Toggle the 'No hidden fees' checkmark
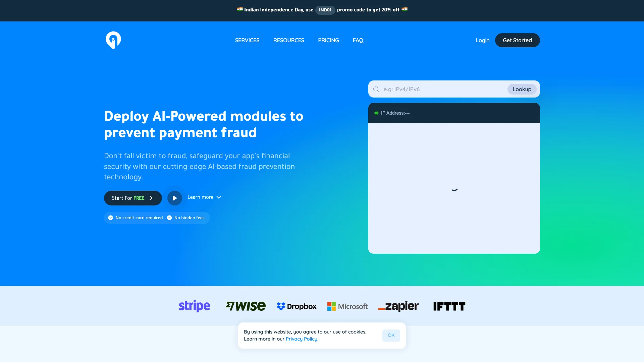Screen dimensions: 644x362 [169, 218]
